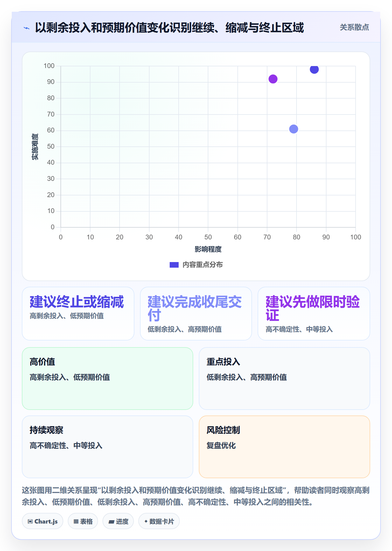Open the 建议完成收尾交付 card
Image resolution: width=392 pixels, height=551 pixels.
196,314
